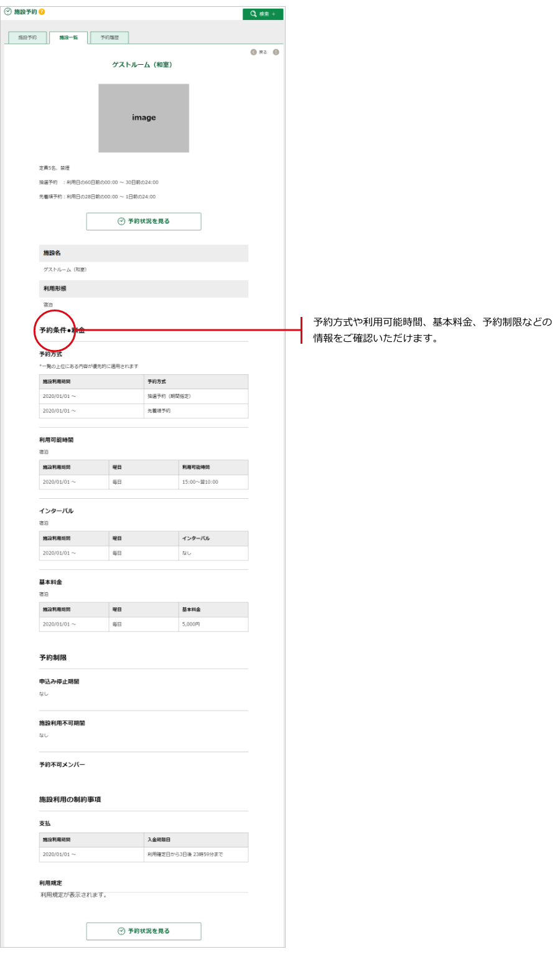Click the ゲストルーム（和室） page title
This screenshot has height=954, width=560.
point(142,65)
